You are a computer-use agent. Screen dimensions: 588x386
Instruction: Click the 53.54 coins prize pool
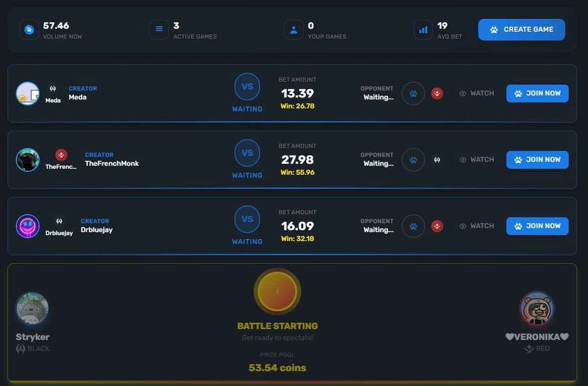277,367
